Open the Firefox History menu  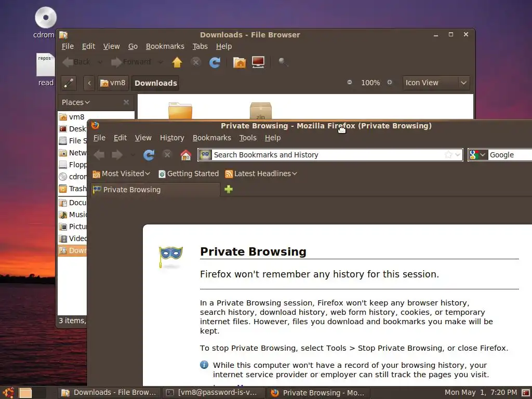click(x=172, y=138)
